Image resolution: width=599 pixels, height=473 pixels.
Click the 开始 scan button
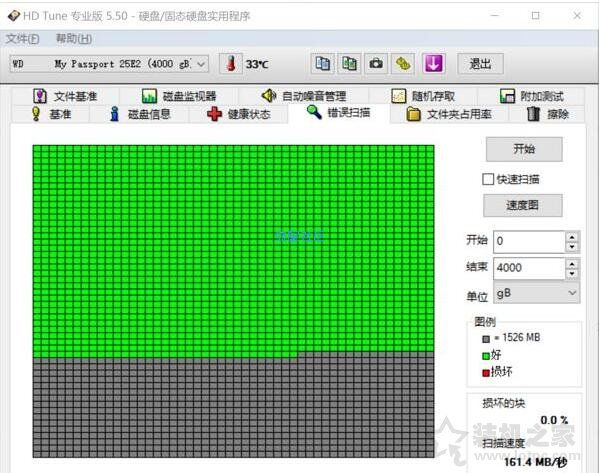pos(524,149)
